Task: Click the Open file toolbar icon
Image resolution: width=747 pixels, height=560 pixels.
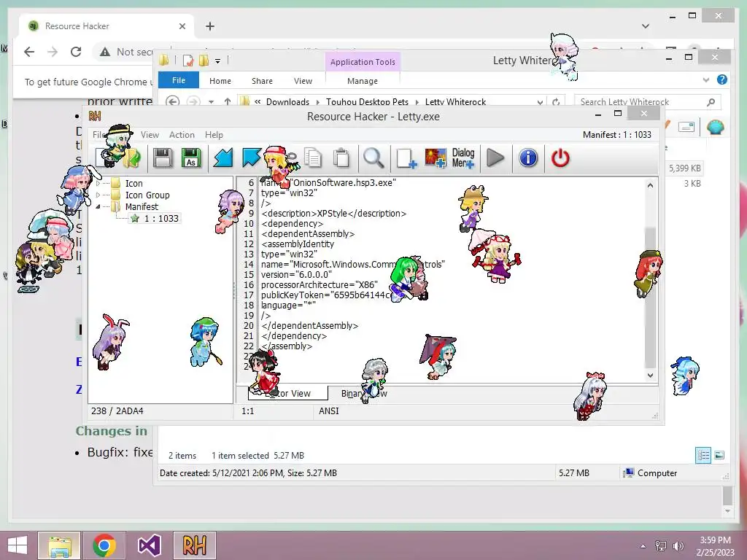Action: (131, 158)
